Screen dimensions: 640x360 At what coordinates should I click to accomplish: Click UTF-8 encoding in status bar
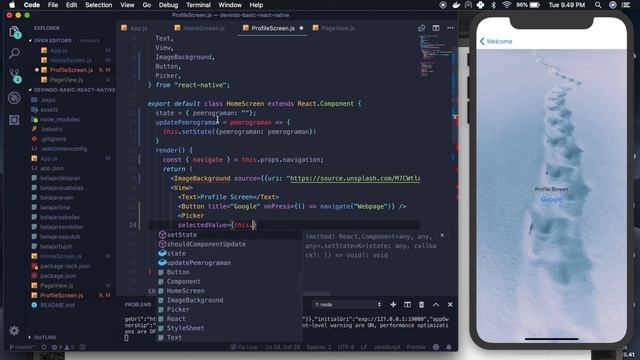pyautogui.click(x=347, y=347)
